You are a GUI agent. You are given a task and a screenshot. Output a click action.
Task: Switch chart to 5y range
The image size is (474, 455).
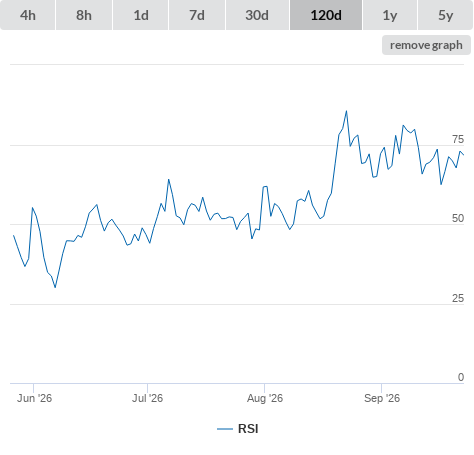point(445,15)
